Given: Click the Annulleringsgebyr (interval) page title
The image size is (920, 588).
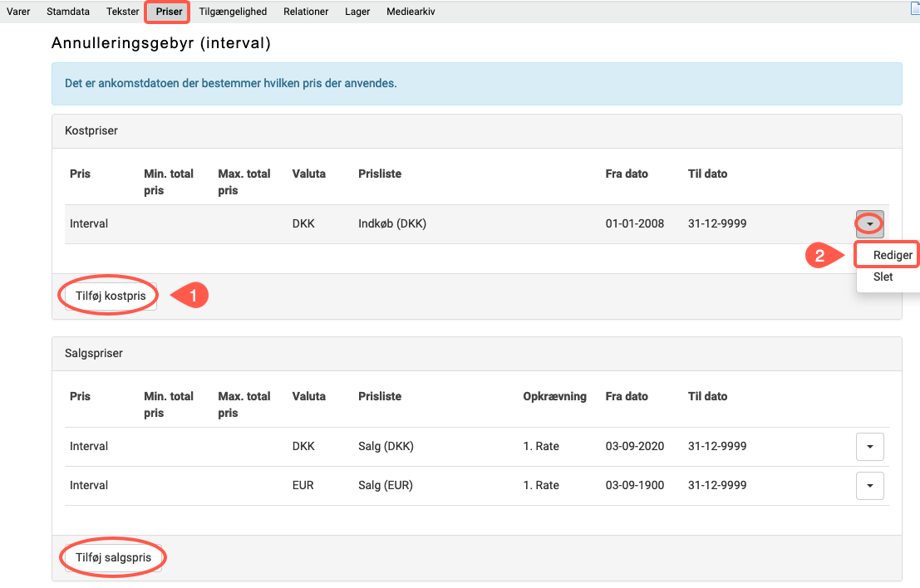Looking at the screenshot, I should pyautogui.click(x=160, y=43).
